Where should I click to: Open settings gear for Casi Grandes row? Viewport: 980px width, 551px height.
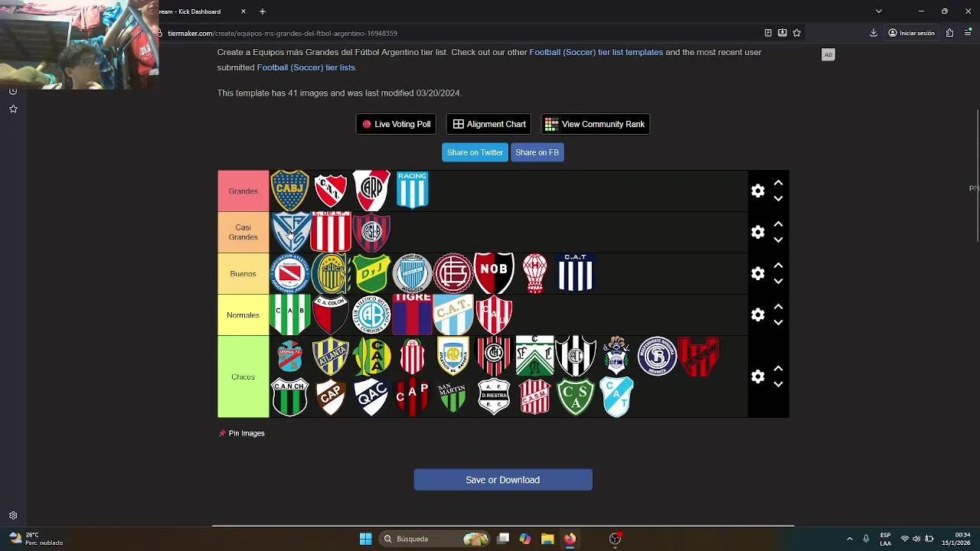click(758, 233)
